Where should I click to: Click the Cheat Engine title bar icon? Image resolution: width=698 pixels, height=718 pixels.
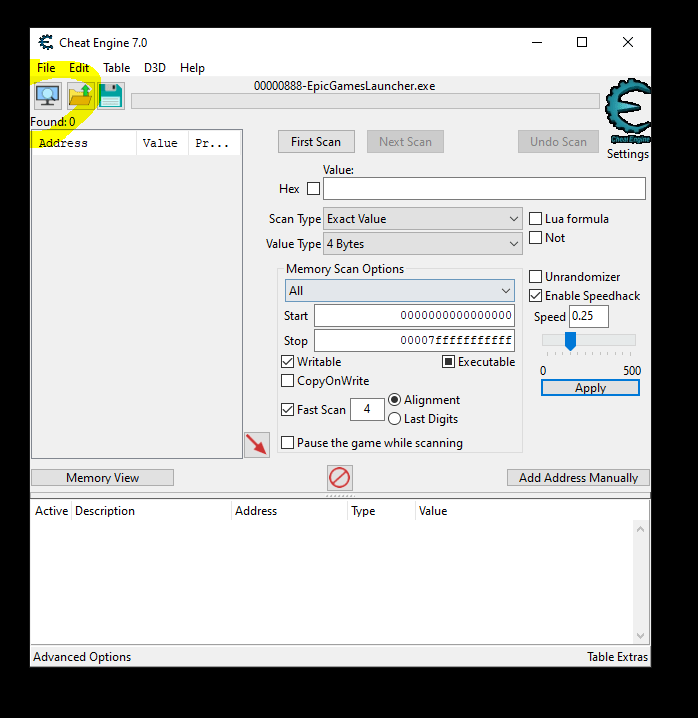pyautogui.click(x=45, y=43)
